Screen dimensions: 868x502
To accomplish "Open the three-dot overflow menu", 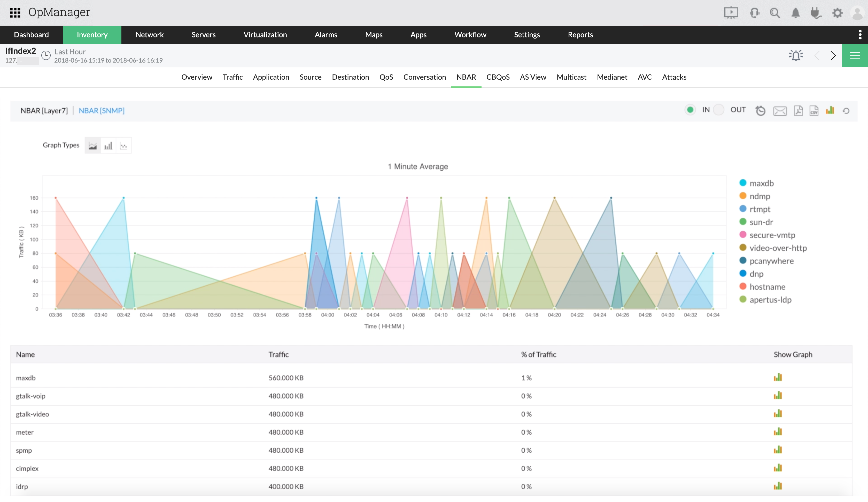I will (860, 35).
